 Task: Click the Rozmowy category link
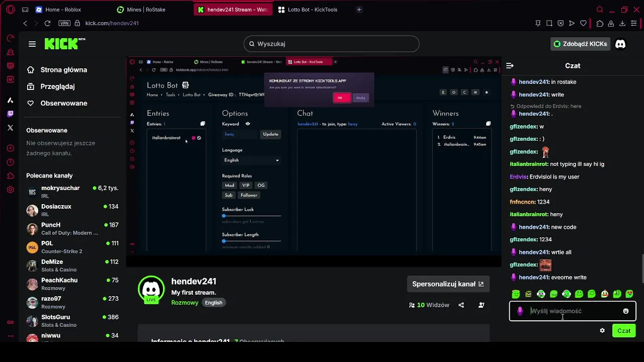click(185, 303)
